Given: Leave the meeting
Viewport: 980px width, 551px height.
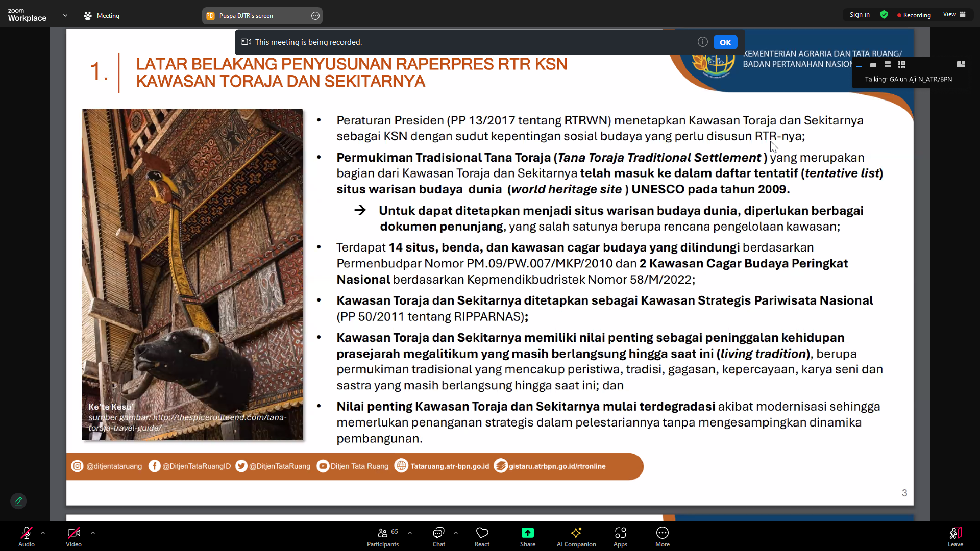Looking at the screenshot, I should pos(955,537).
